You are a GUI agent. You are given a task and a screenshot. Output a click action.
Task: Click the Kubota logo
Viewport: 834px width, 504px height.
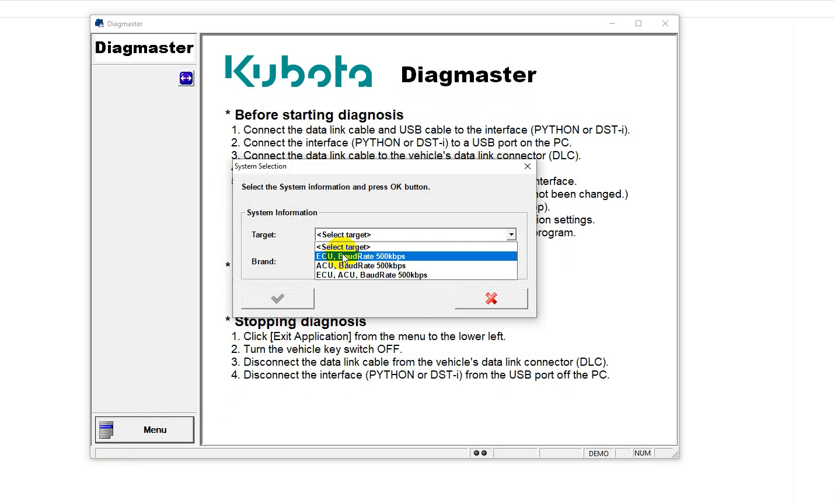pyautogui.click(x=298, y=71)
